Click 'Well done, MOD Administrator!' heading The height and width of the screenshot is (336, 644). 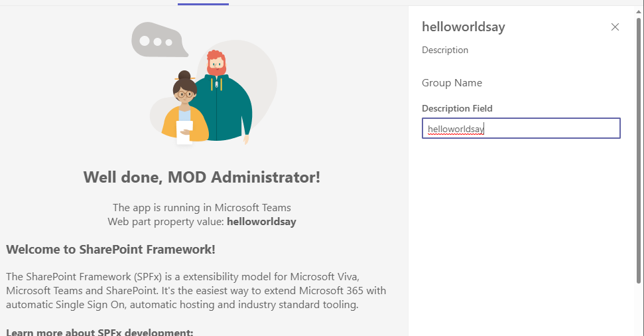(x=202, y=177)
